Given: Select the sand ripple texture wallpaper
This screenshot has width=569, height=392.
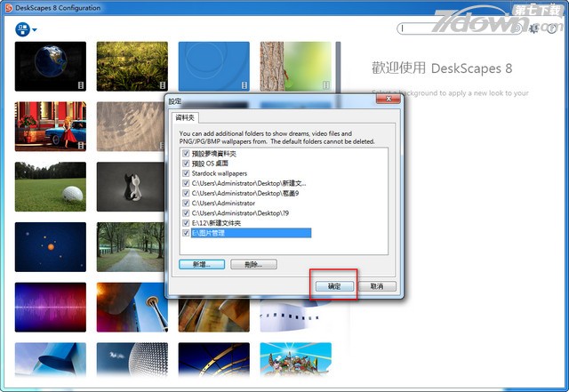Looking at the screenshot, I should point(131,126).
